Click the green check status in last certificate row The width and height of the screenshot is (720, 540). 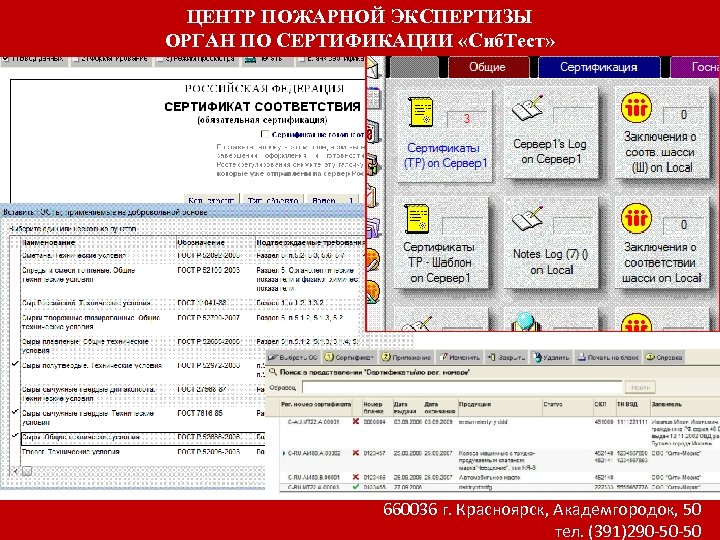tap(355, 487)
